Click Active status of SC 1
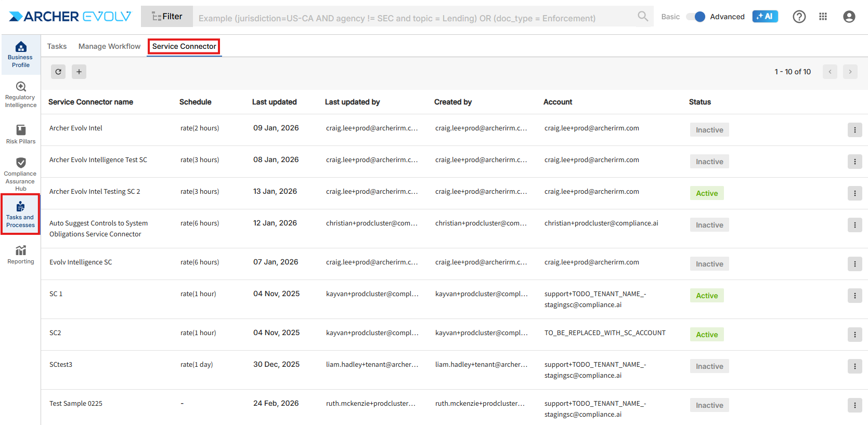868x425 pixels. click(x=707, y=296)
